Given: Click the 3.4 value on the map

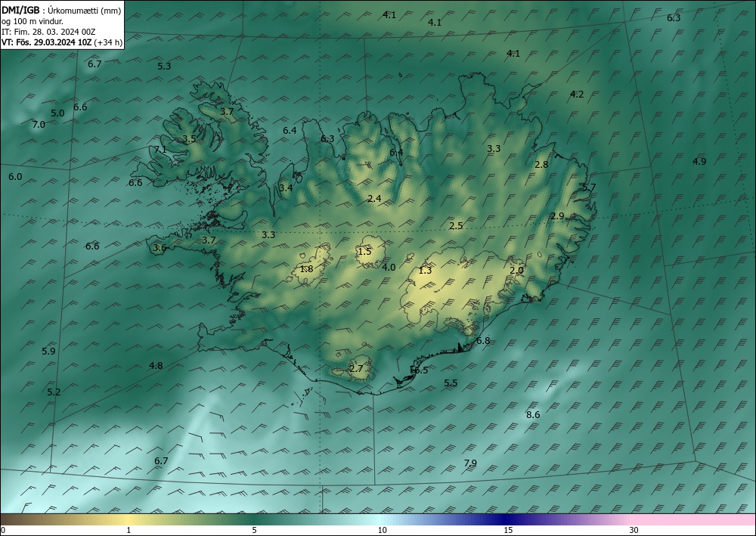Looking at the screenshot, I should [x=286, y=187].
